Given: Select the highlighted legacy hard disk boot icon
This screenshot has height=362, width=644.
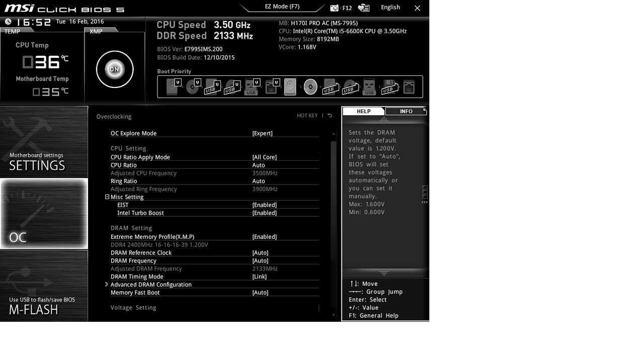Looking at the screenshot, I should pyautogui.click(x=290, y=87).
